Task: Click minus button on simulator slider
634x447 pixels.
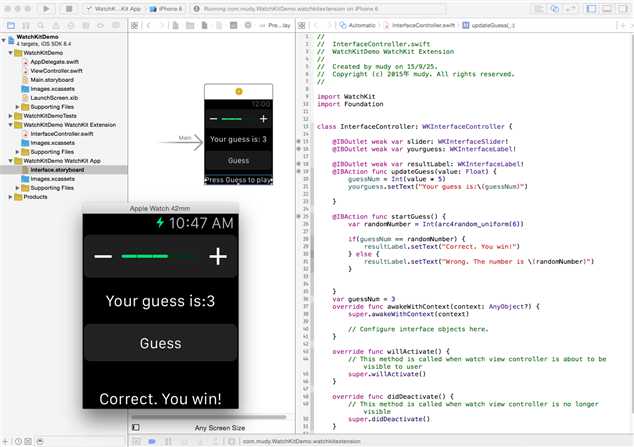Action: point(103,256)
